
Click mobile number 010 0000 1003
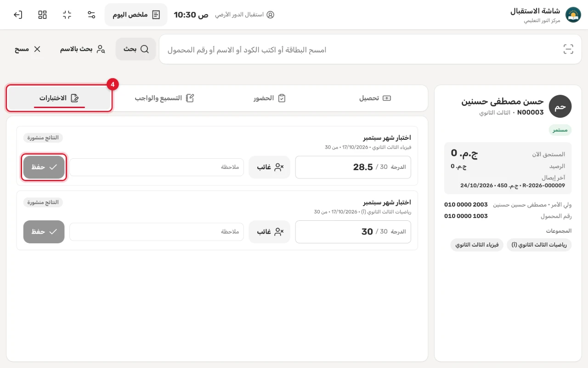[466, 216]
